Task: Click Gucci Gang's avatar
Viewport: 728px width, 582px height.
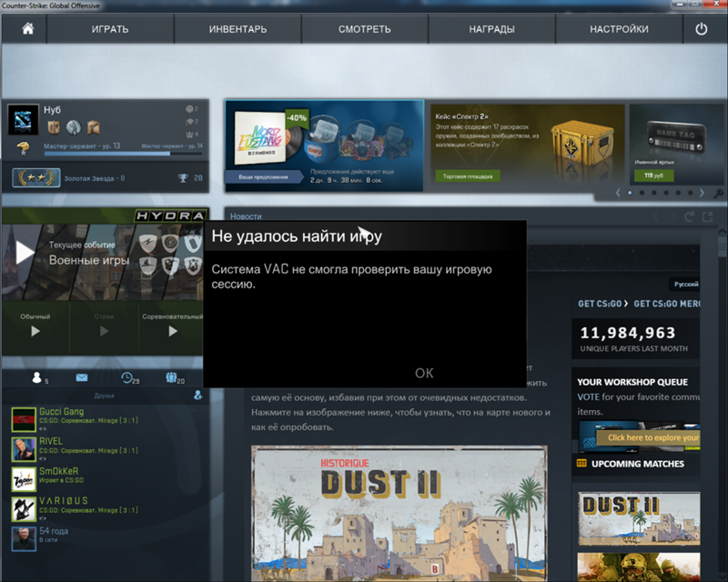Action: tap(24, 419)
